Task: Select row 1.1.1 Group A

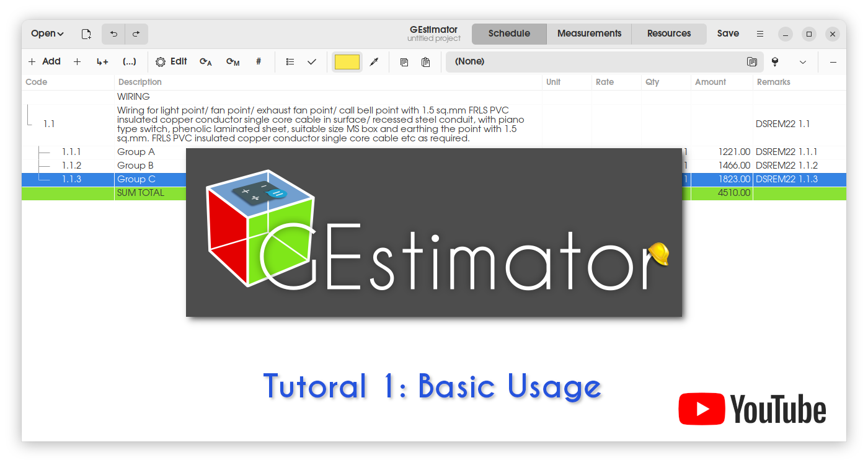Action: [434, 152]
